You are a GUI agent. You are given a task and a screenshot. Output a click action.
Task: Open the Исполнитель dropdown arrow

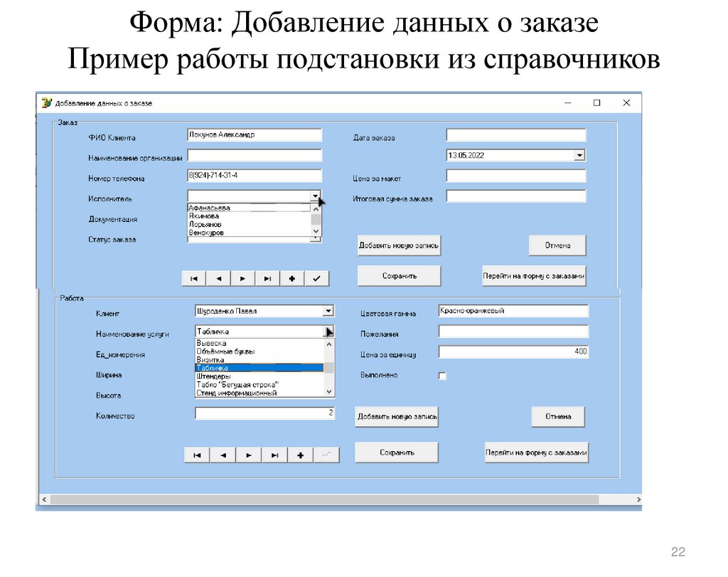315,196
